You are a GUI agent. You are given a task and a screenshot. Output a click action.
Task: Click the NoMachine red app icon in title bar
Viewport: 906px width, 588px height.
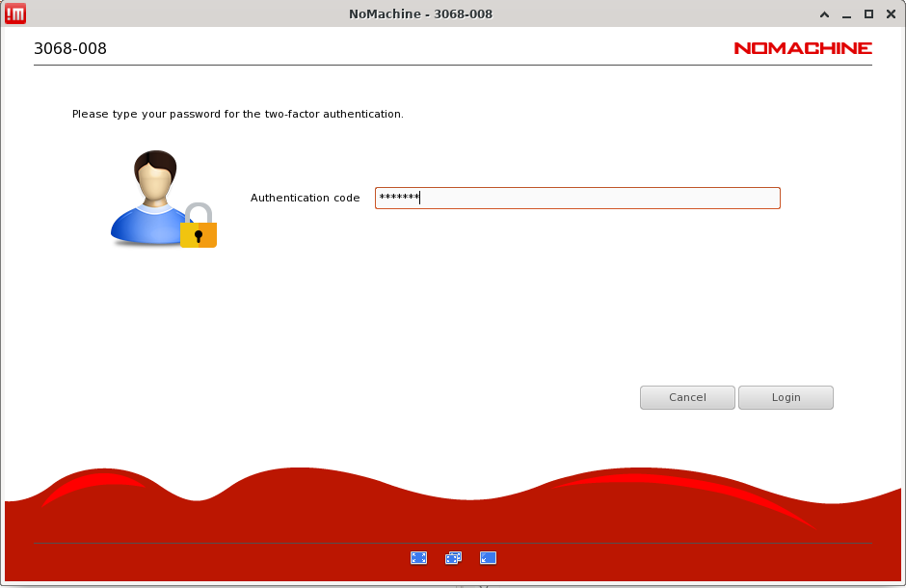[x=15, y=13]
